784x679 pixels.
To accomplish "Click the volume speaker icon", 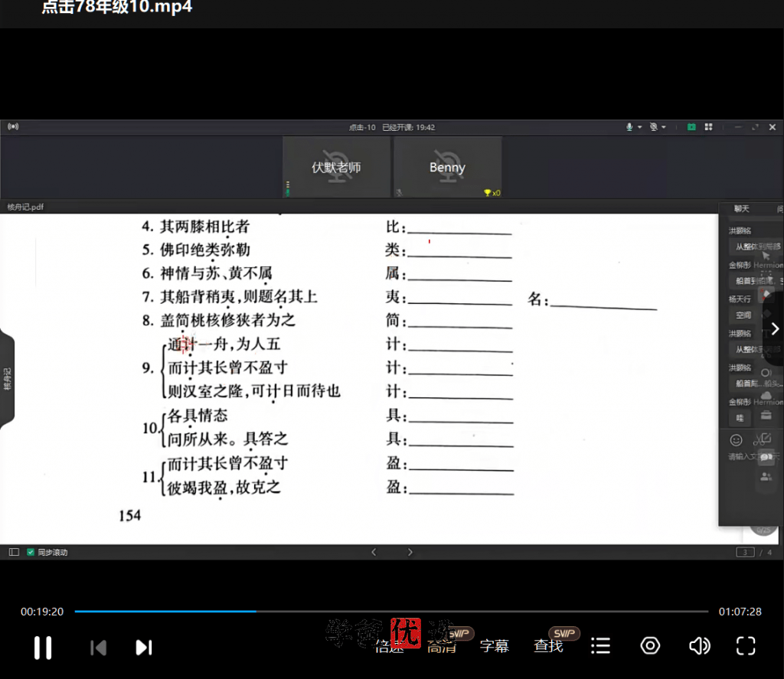I will point(699,645).
